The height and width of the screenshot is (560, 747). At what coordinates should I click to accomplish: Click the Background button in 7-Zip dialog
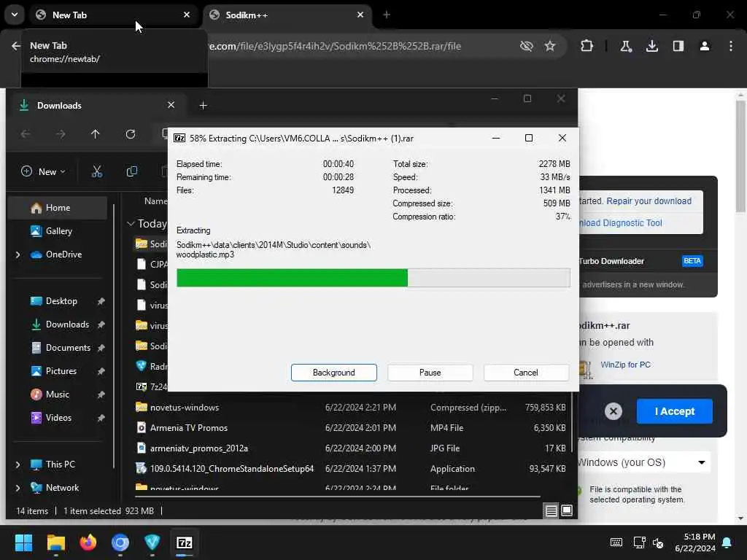[x=333, y=373]
